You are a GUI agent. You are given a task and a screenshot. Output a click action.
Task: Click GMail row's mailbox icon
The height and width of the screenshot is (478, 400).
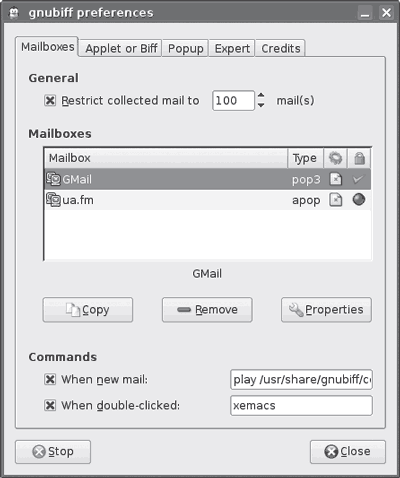pos(53,179)
